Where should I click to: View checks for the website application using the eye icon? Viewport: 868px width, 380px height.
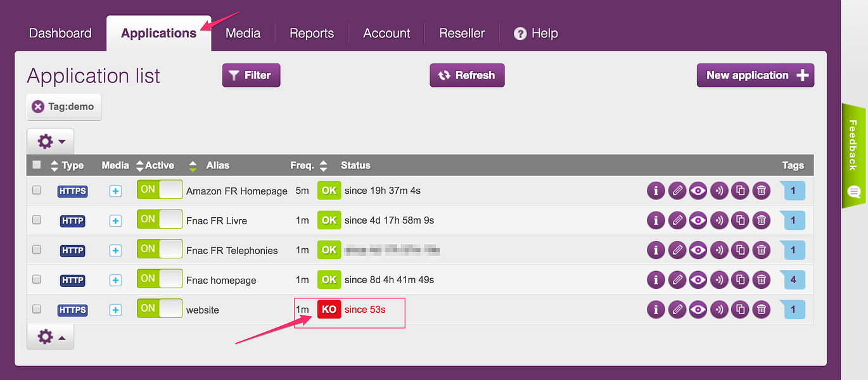click(698, 309)
